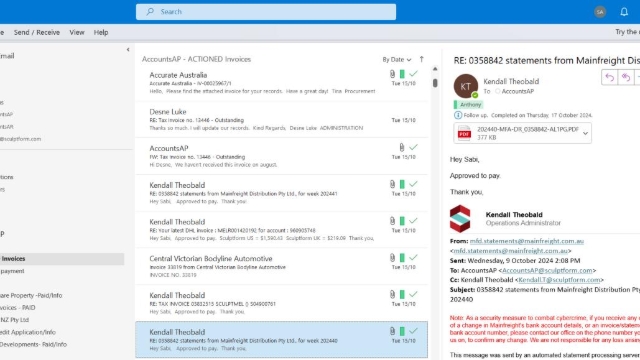The width and height of the screenshot is (640, 360).
Task: Click the green category on Accurate Australia email
Action: [402, 74]
